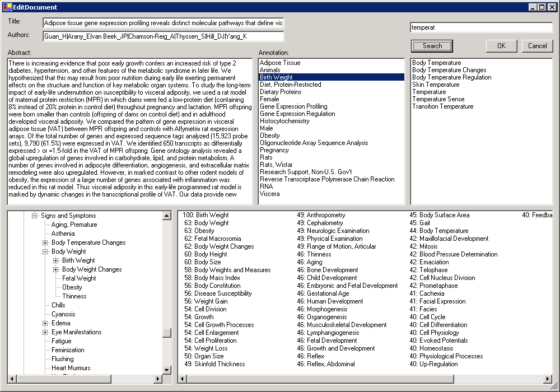Image resolution: width=560 pixels, height=392 pixels.
Task: Select Gene Expression Profiling annotation
Action: tap(293, 106)
